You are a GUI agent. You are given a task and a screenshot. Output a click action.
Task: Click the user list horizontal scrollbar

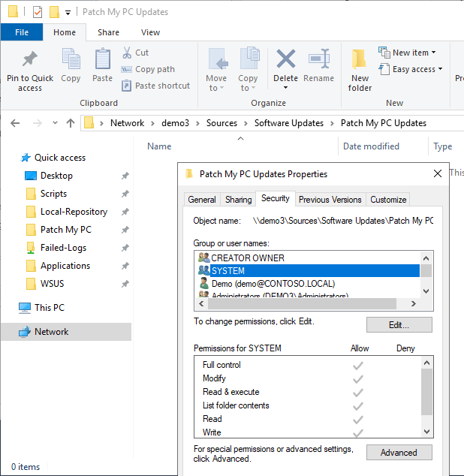302,303
